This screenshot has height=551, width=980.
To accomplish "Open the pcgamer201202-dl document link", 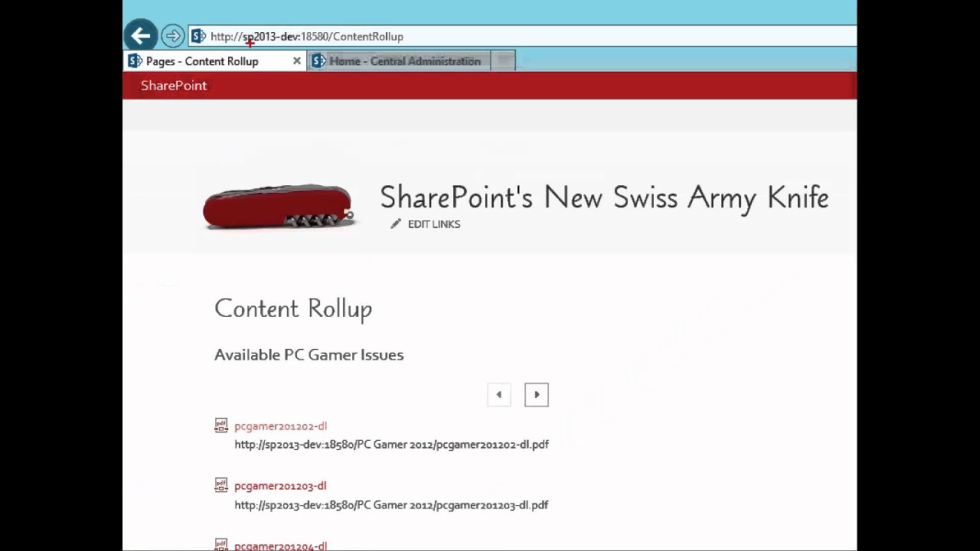I will [x=280, y=426].
